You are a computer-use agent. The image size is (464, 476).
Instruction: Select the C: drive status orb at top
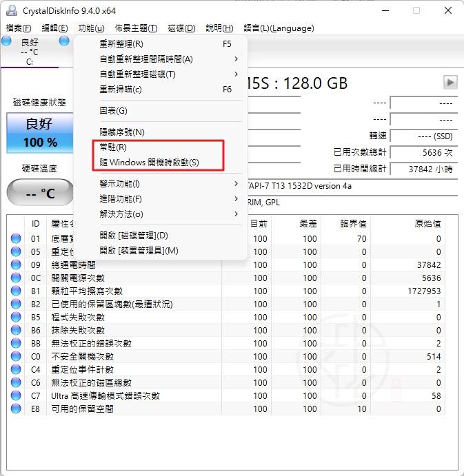tap(7, 42)
